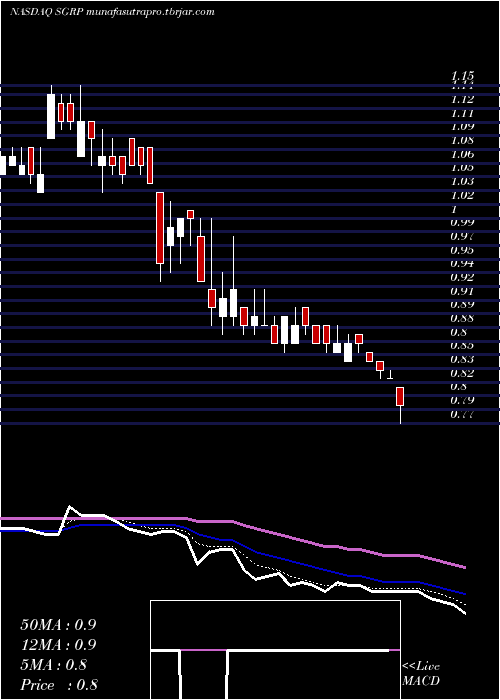Click the 1.06 price axis label
Viewport: 500px width, 700px height.
pyautogui.click(x=462, y=154)
